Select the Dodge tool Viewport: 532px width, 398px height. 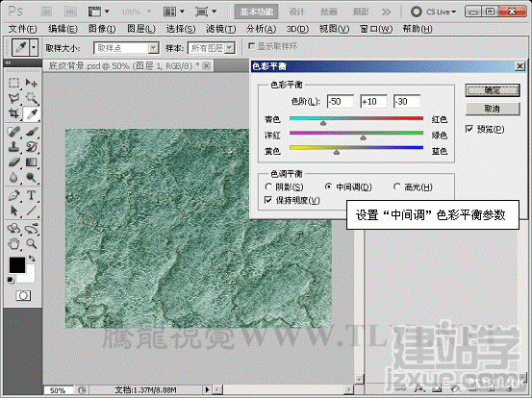pos(31,177)
